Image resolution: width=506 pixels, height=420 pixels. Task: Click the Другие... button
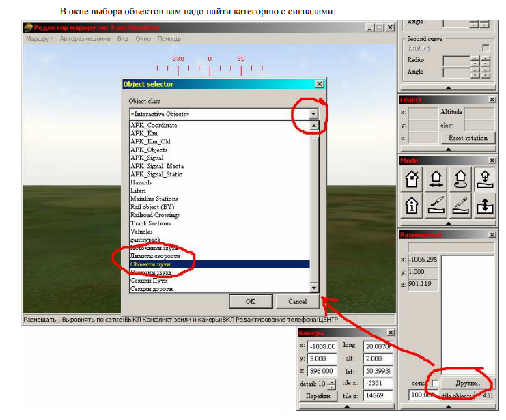pyautogui.click(x=464, y=383)
